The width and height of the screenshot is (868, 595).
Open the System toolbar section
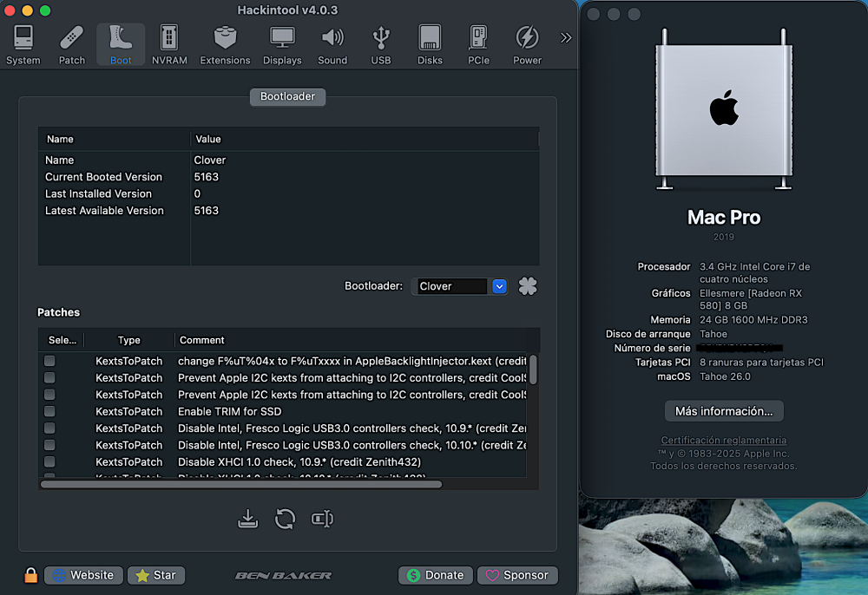(23, 45)
